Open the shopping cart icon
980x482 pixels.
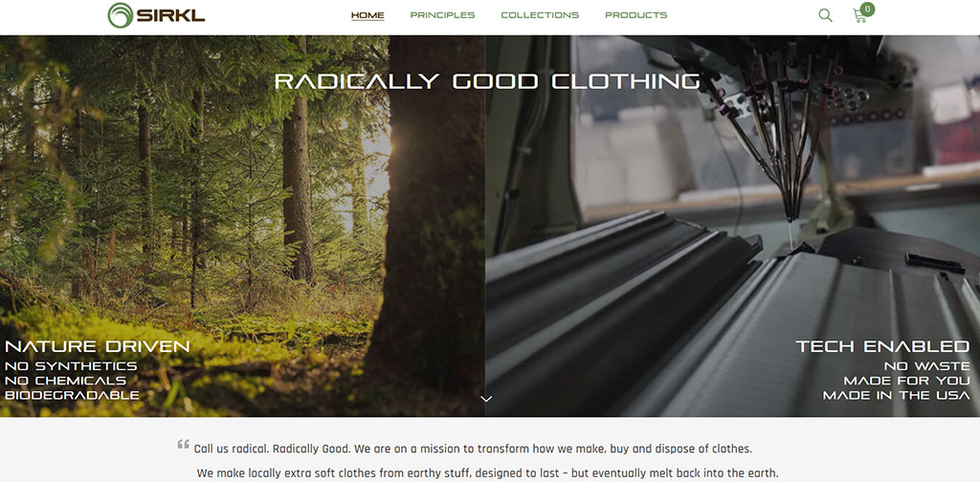click(x=860, y=16)
